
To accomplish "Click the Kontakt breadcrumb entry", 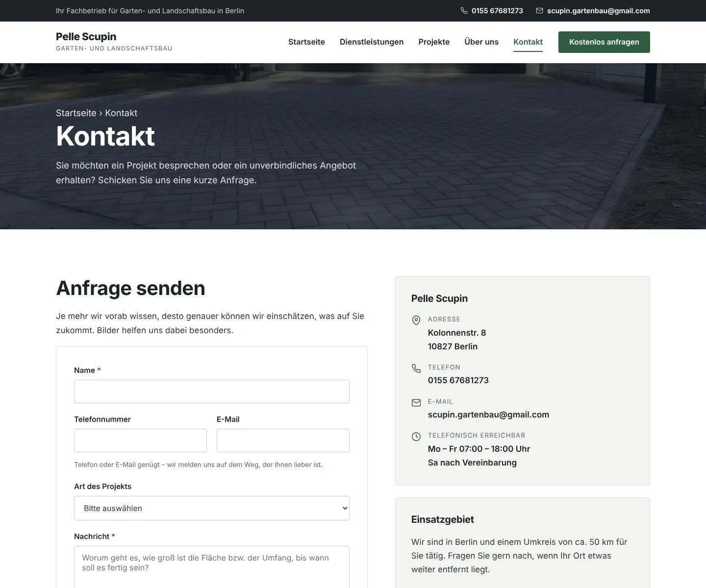I will [121, 113].
